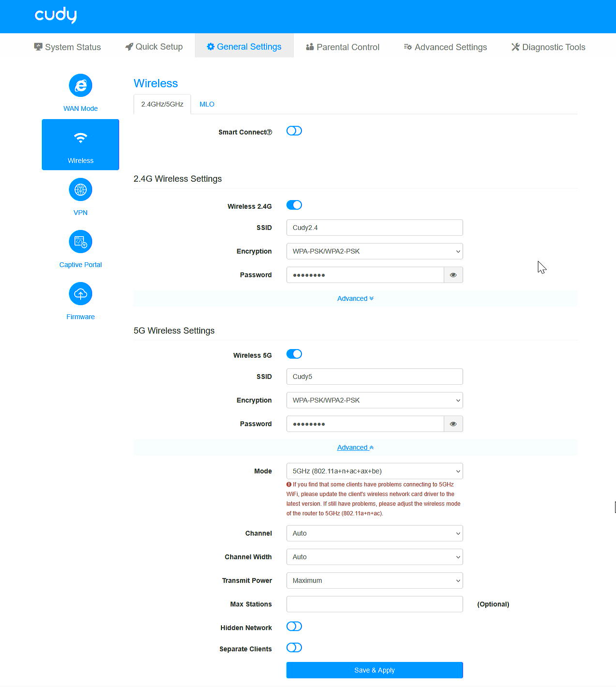Click the 2.4G Wireless Settings heading
616x687 pixels.
tap(178, 179)
